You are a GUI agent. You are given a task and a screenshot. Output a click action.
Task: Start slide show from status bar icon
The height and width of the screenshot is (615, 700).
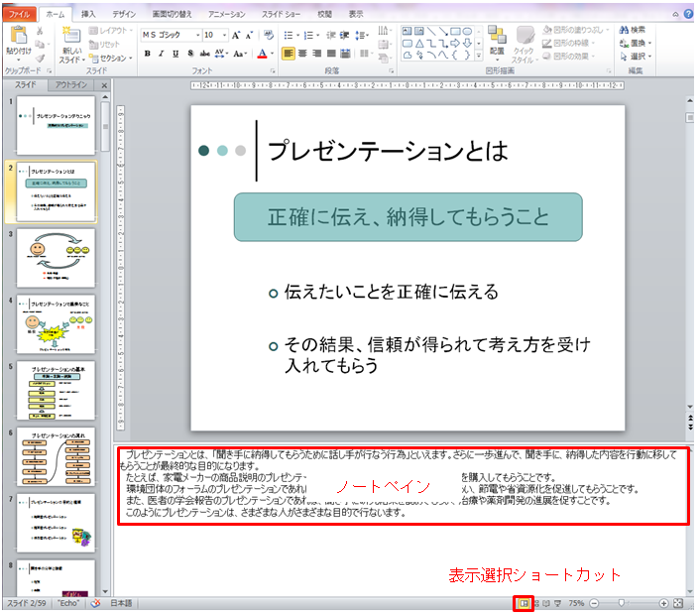(557, 603)
